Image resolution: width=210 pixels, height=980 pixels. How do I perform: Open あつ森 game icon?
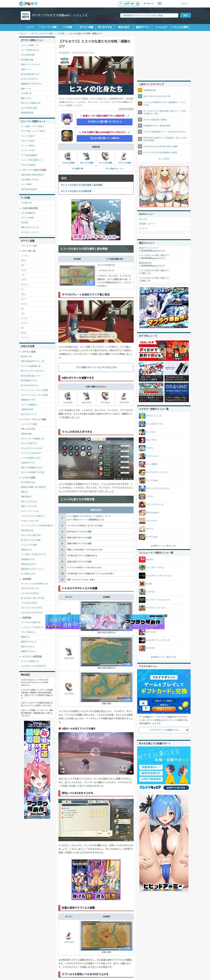(x=142, y=584)
